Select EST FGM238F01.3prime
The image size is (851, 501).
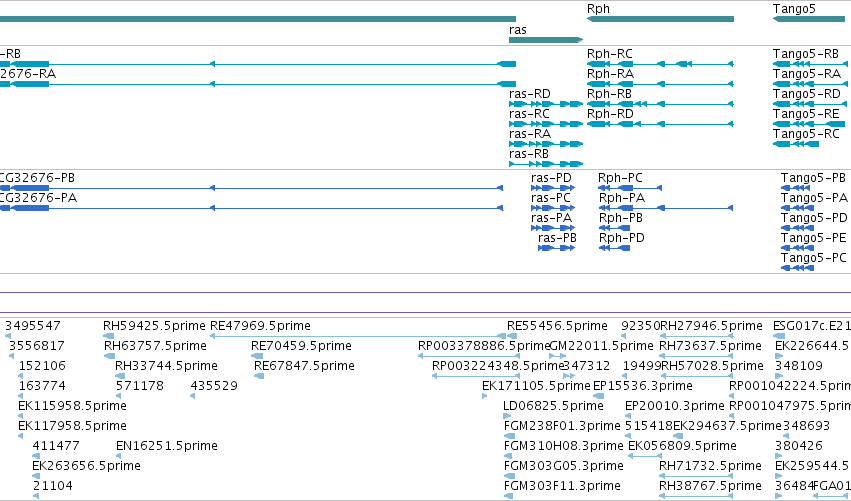(x=562, y=427)
